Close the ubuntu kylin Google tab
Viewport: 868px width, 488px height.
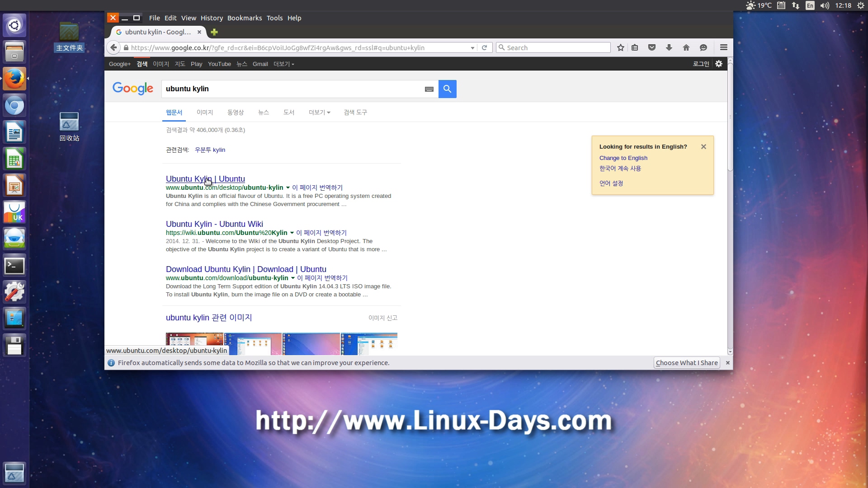199,32
